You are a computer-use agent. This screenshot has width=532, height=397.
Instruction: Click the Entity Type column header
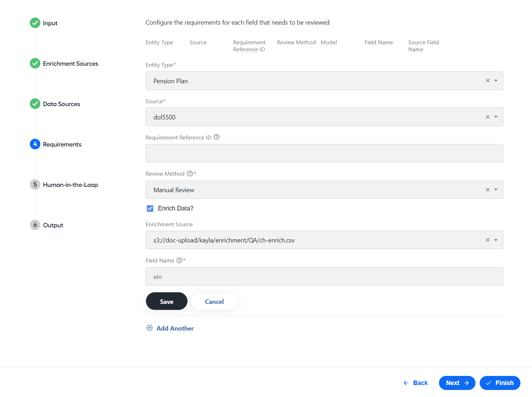pos(159,43)
